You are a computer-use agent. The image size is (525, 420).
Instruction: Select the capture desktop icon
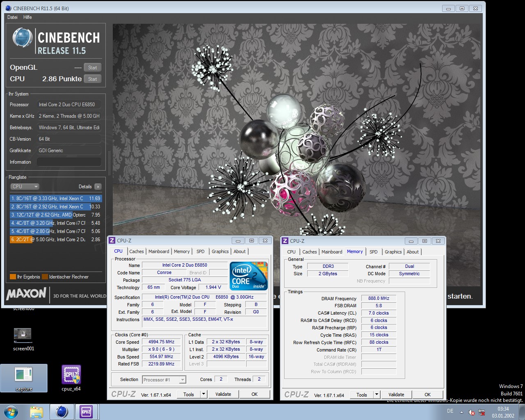(x=24, y=378)
